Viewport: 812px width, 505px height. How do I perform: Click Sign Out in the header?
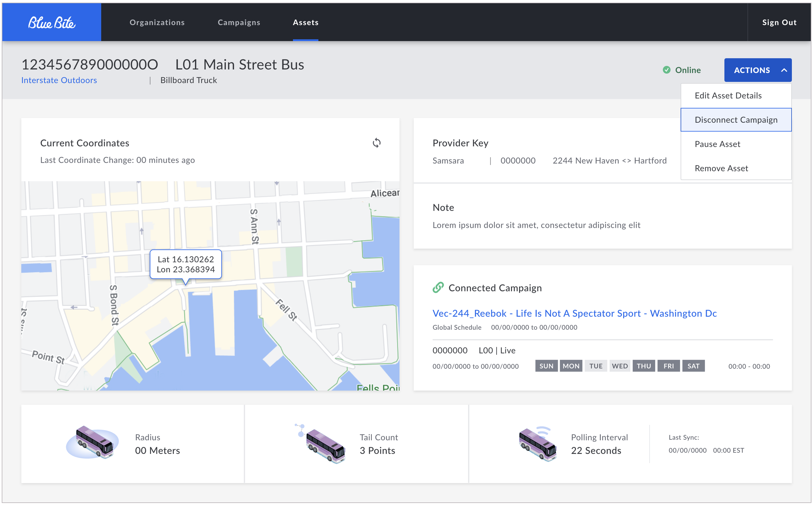779,22
